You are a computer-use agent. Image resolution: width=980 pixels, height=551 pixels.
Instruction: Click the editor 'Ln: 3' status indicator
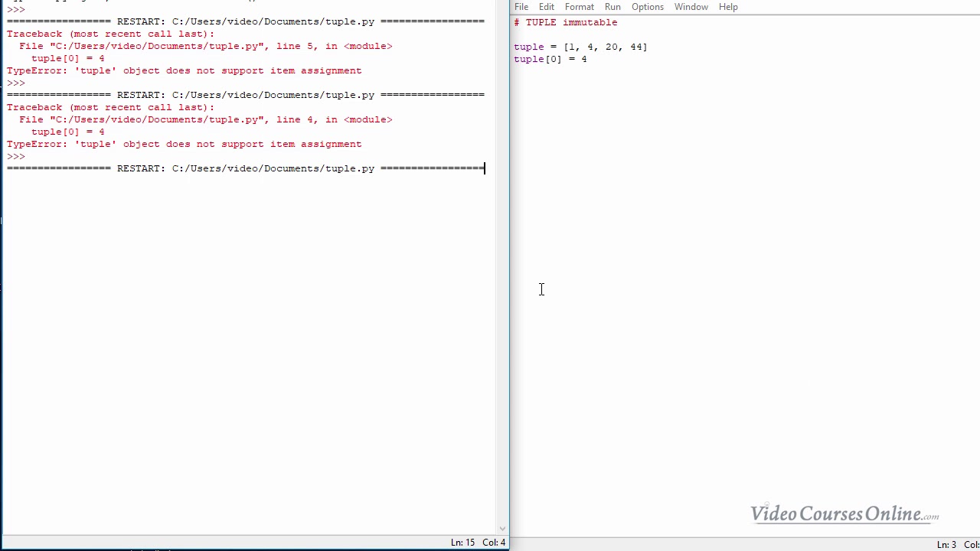click(x=946, y=545)
